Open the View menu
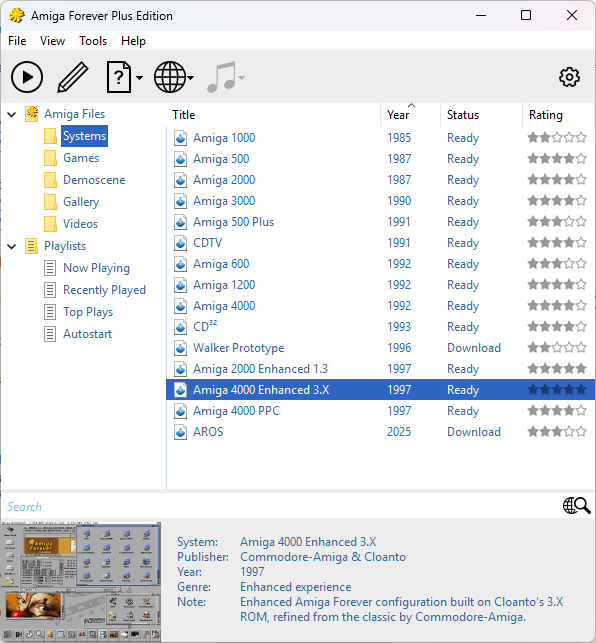Image resolution: width=596 pixels, height=643 pixels. (53, 41)
